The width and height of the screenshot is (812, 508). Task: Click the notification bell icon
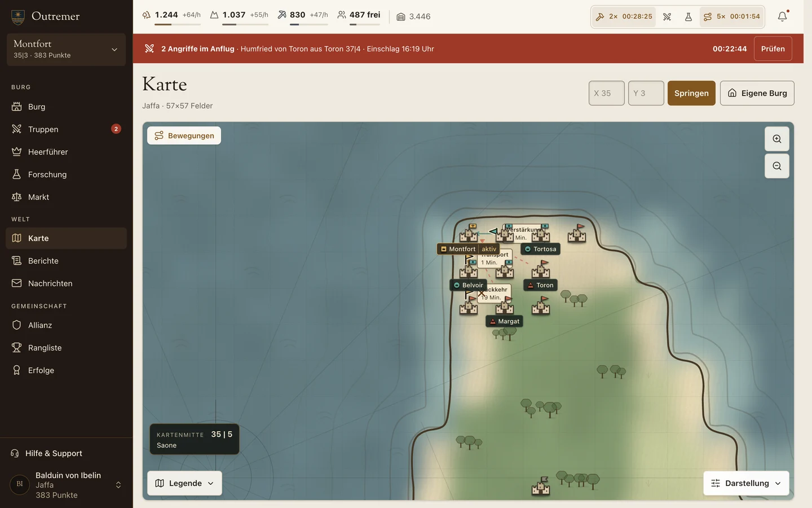tap(782, 16)
